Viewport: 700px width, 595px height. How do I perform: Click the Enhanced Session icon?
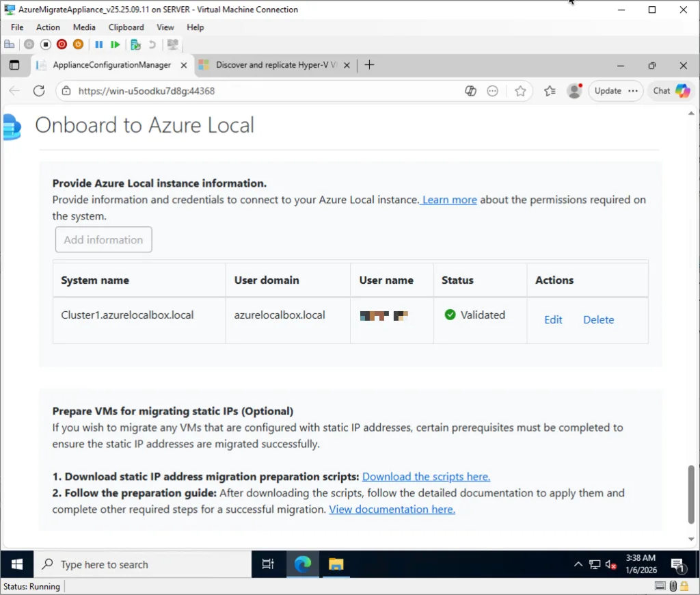pyautogui.click(x=172, y=44)
